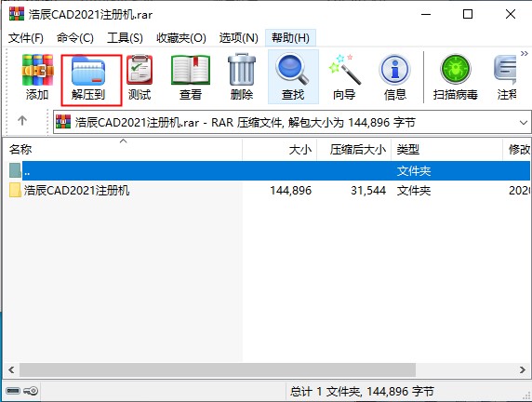The height and width of the screenshot is (402, 532).
Task: Open the 工具(S) menu
Action: click(x=125, y=37)
